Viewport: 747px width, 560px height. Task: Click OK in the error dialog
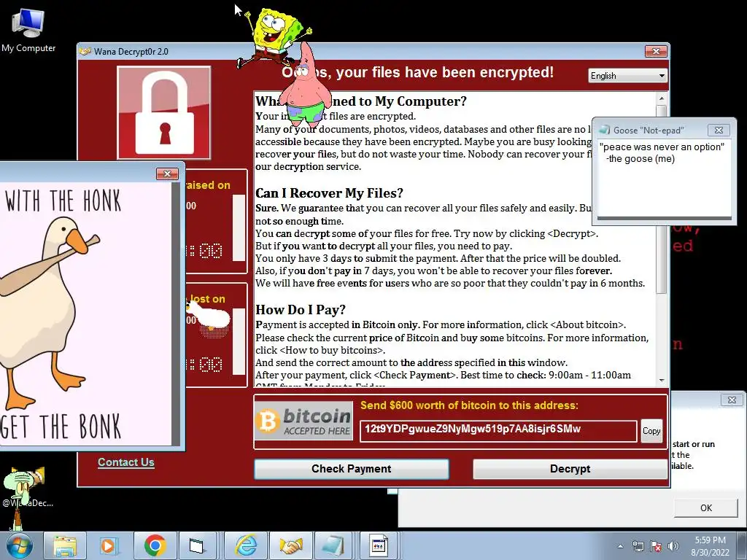click(x=706, y=508)
